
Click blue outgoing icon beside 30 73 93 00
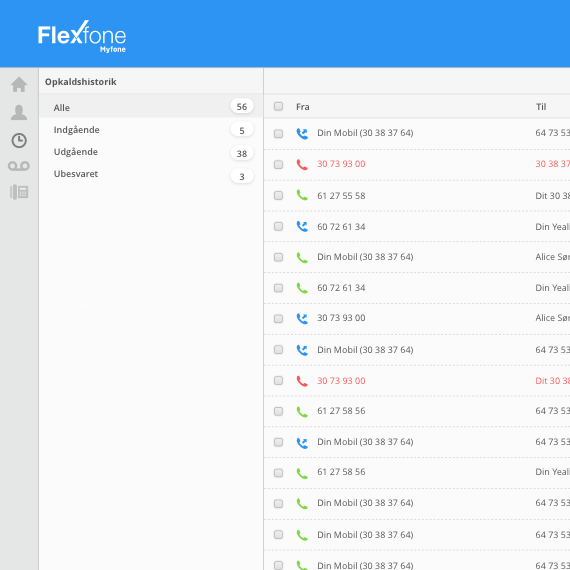pyautogui.click(x=302, y=319)
